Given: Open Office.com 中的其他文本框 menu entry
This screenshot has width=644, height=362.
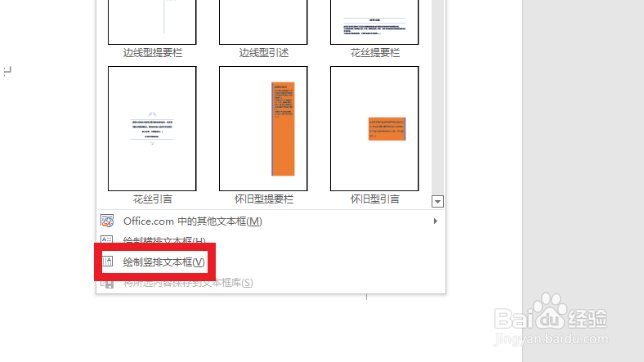Looking at the screenshot, I should click(271, 221).
